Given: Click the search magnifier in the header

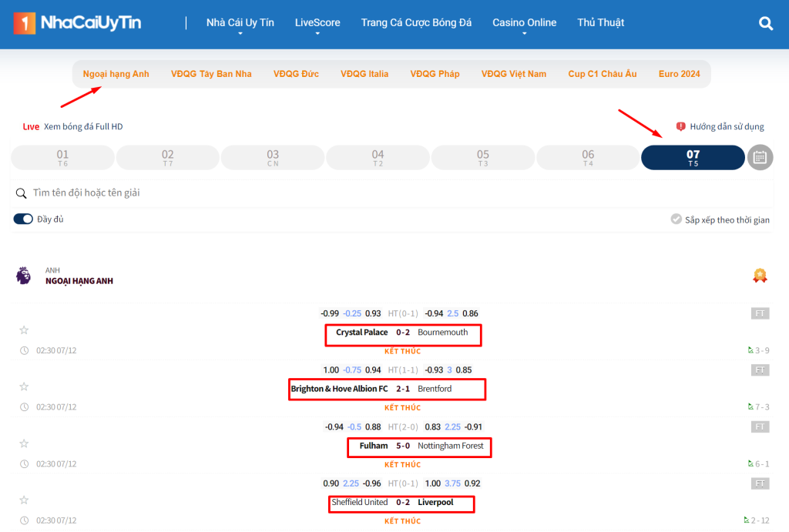Looking at the screenshot, I should (x=766, y=23).
